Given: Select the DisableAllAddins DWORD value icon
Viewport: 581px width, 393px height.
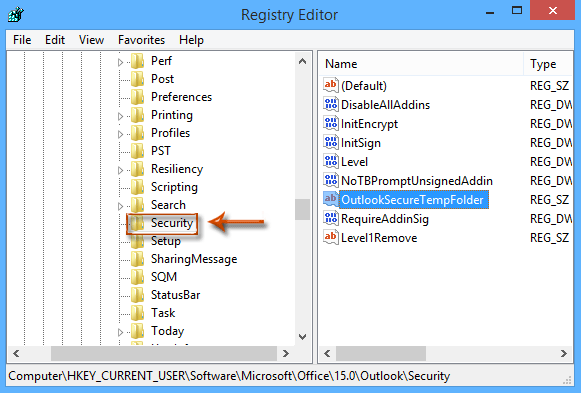Looking at the screenshot, I should 331,104.
